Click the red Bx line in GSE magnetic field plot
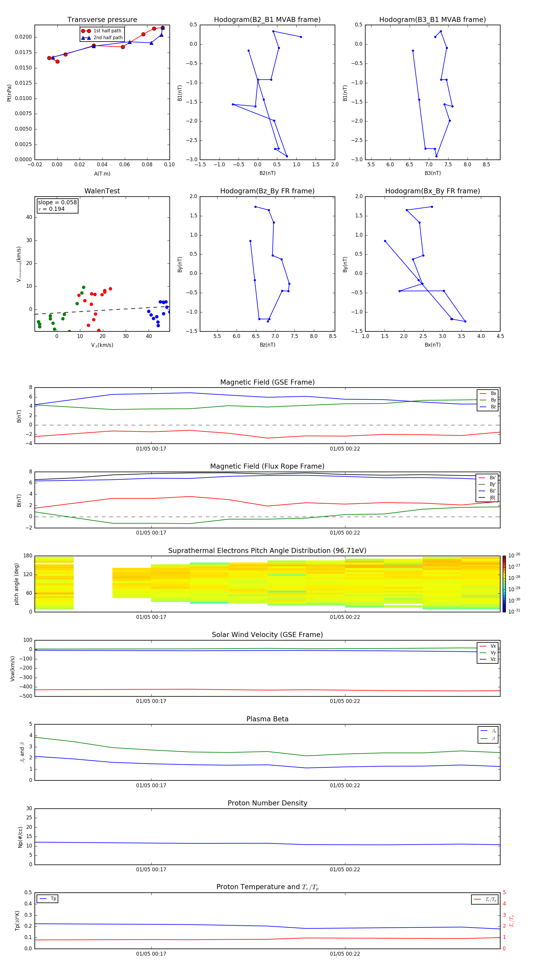 coord(267,438)
